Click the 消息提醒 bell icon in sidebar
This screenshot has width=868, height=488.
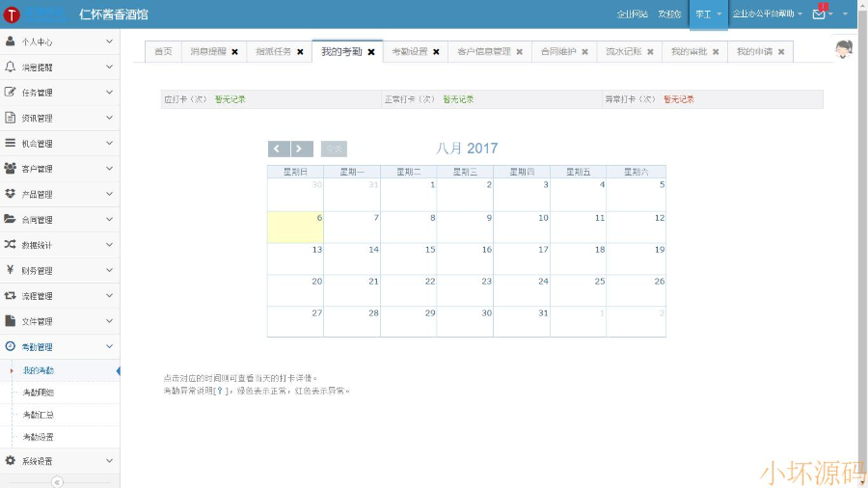click(x=10, y=67)
